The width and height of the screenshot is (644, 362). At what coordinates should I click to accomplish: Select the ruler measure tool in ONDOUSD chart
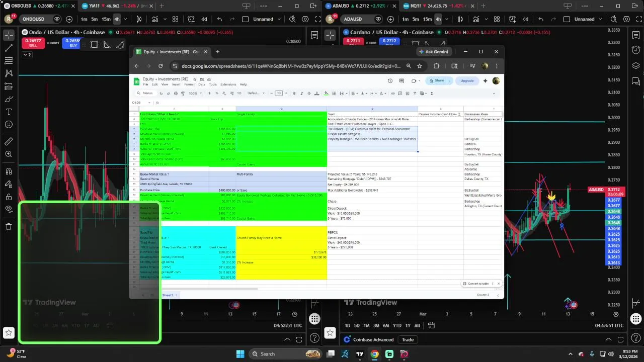point(9,141)
